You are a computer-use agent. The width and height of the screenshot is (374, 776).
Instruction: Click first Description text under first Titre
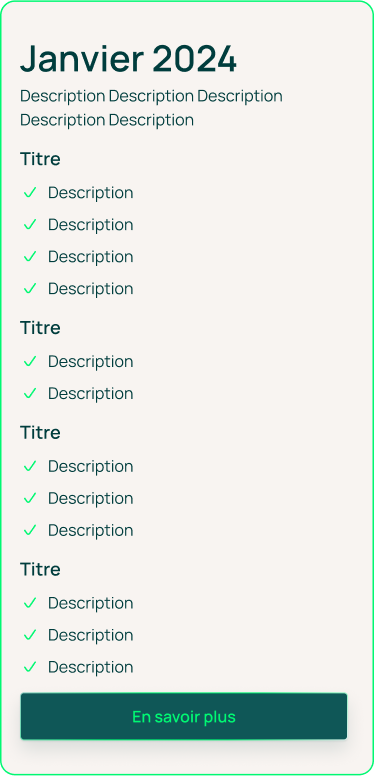[x=91, y=193]
